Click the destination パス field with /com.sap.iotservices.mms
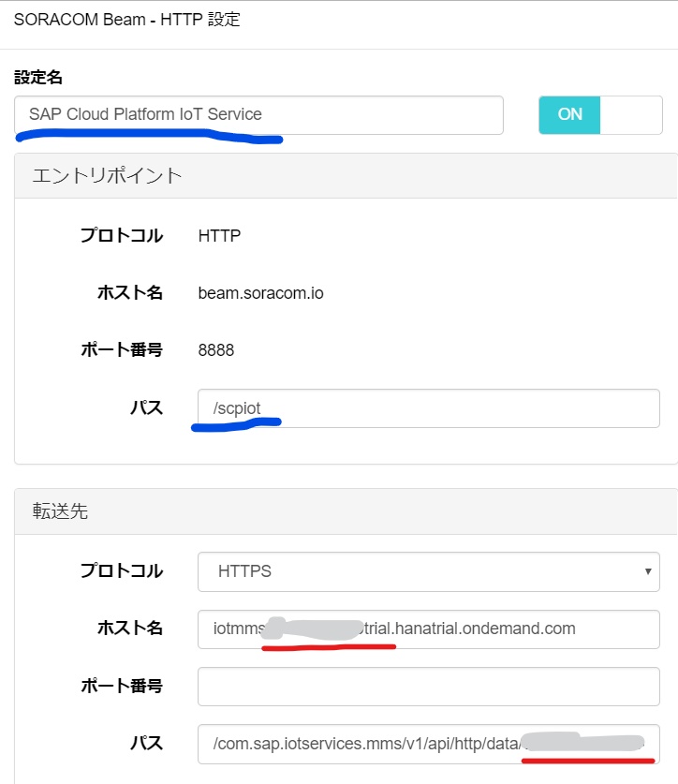 pyautogui.click(x=429, y=744)
